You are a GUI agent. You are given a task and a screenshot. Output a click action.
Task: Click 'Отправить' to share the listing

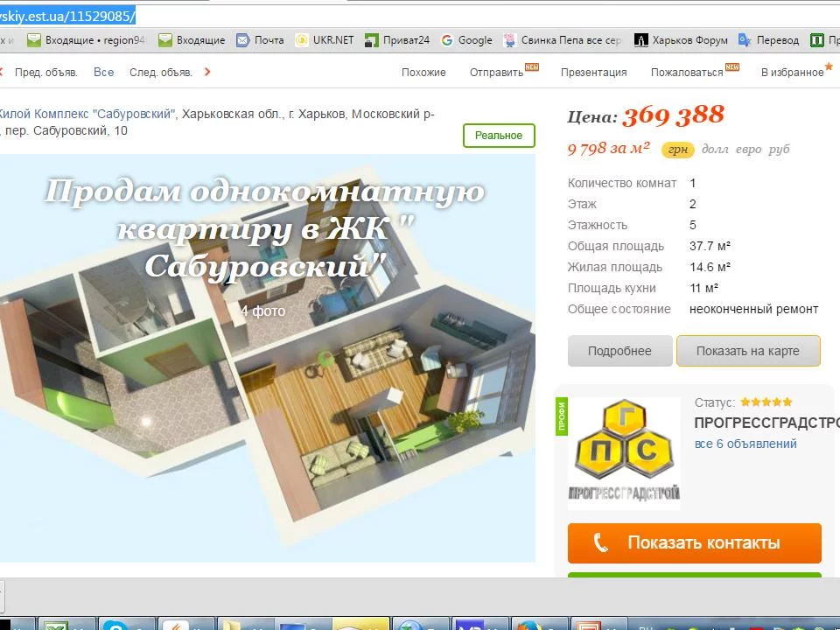coord(496,73)
